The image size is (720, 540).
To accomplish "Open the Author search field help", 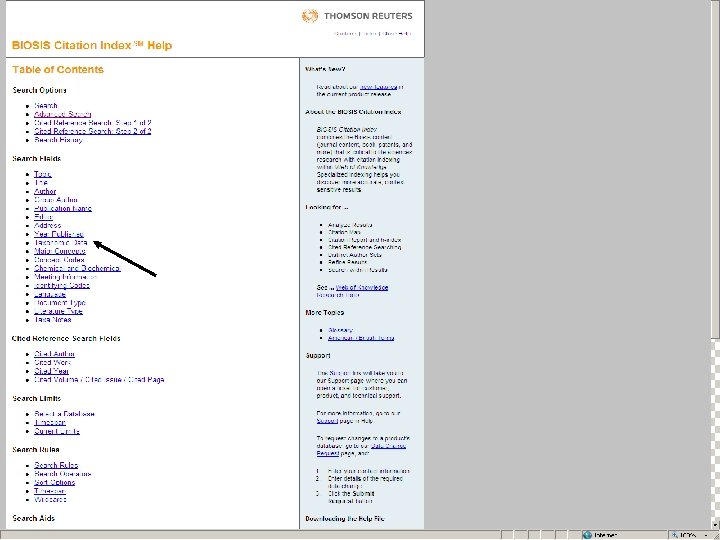I will pyautogui.click(x=45, y=191).
